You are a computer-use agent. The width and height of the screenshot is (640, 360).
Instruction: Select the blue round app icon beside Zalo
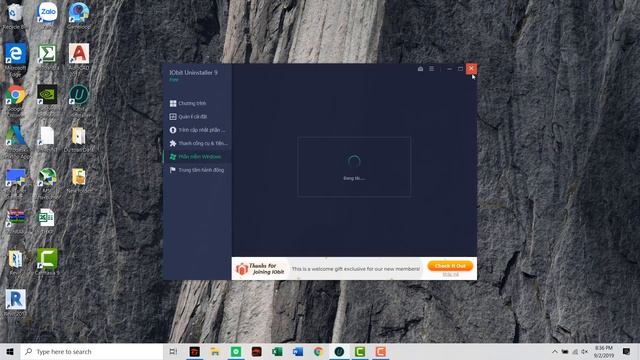78,16
